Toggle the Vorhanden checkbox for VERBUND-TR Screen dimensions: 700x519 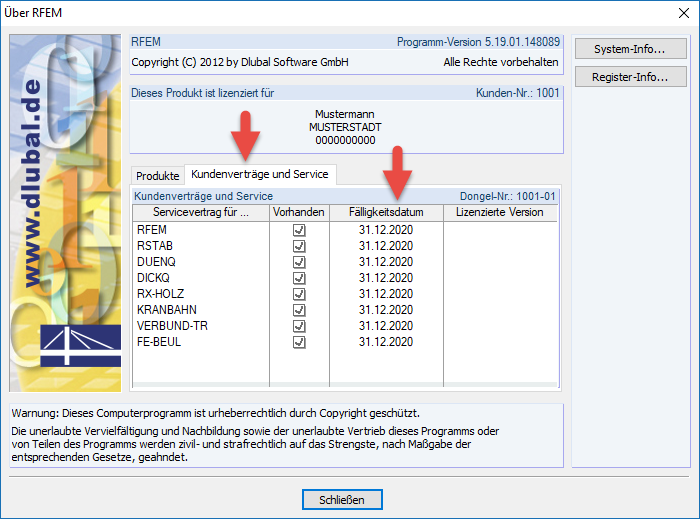click(299, 326)
